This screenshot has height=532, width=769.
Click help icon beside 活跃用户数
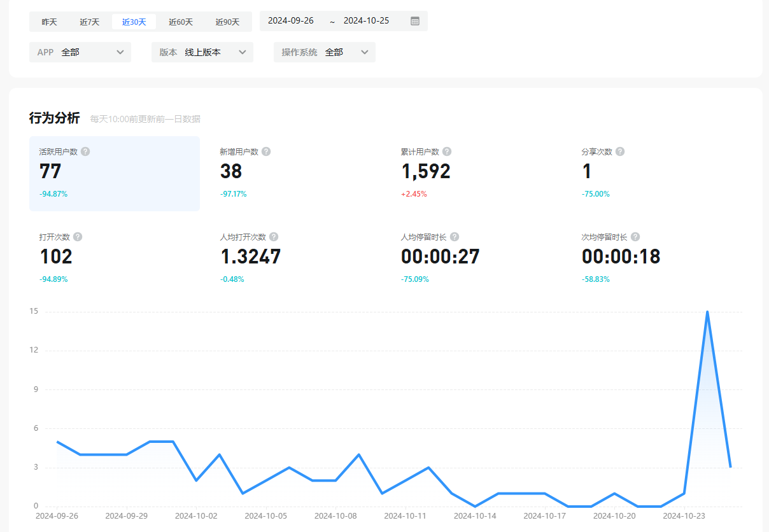[x=85, y=151]
